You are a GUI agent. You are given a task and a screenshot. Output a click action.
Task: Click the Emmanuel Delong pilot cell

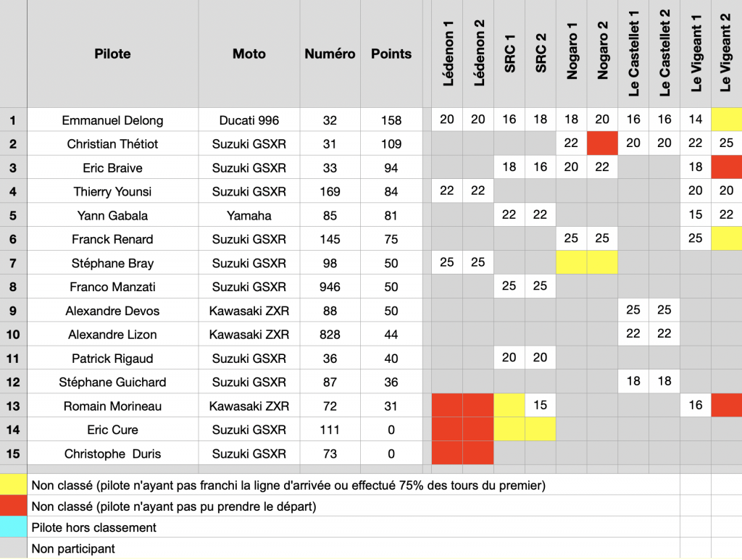(112, 120)
